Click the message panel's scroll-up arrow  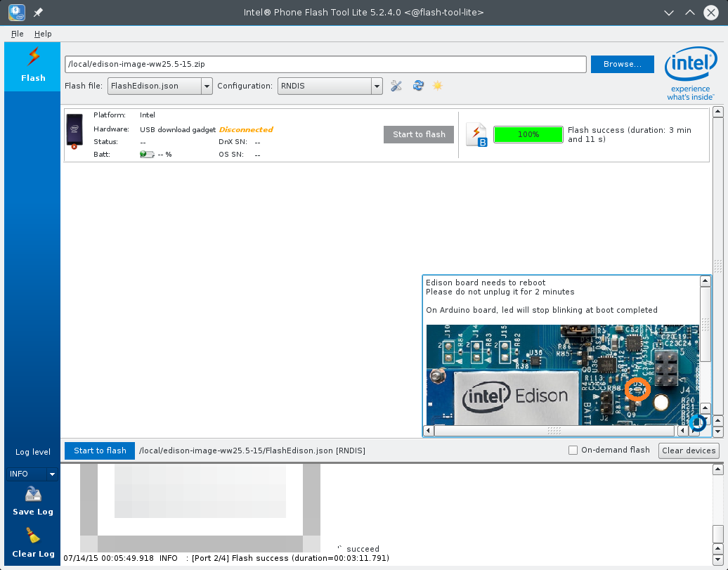(706, 280)
